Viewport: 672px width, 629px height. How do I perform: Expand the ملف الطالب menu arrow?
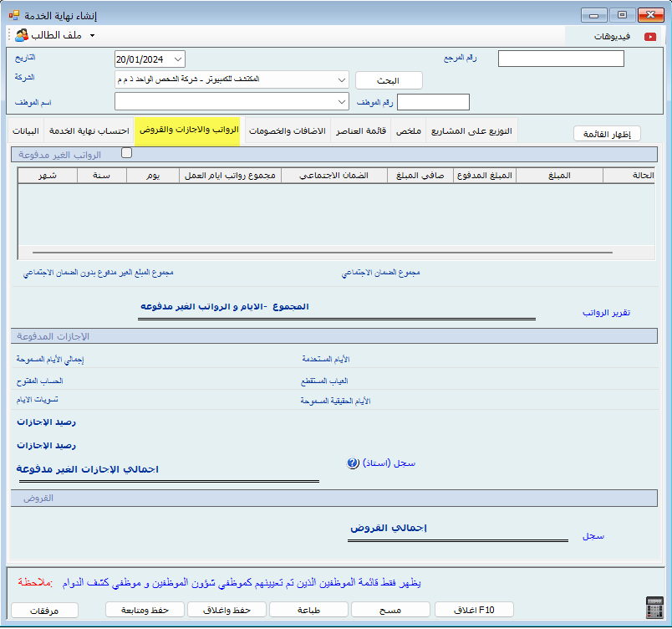[92, 36]
